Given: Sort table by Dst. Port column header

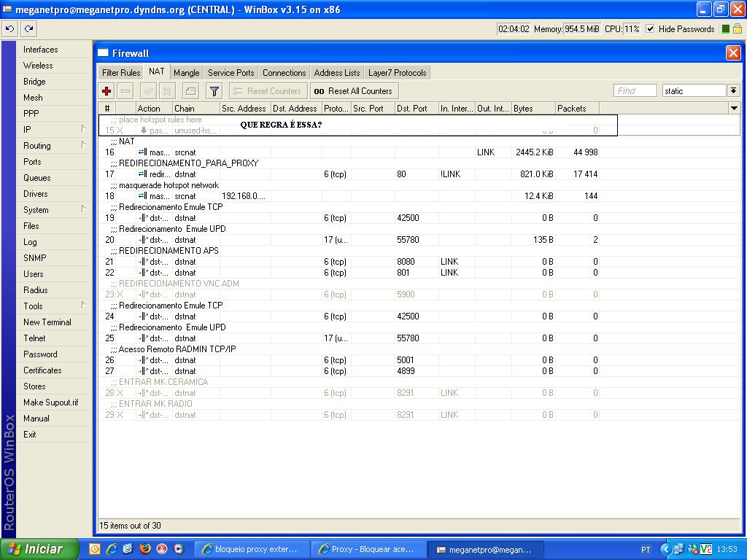Looking at the screenshot, I should tap(417, 109).
